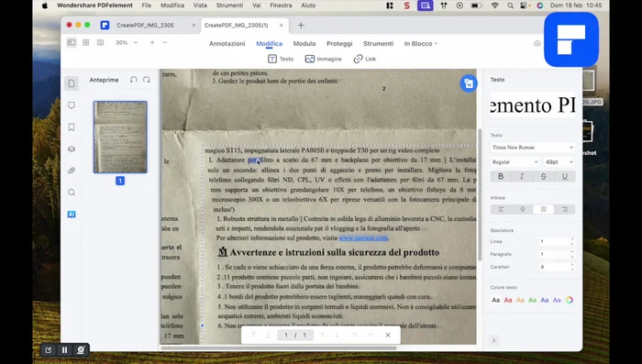This screenshot has width=642, height=364.
Task: Open the Times New Roman font dropdown
Action: pos(533,148)
